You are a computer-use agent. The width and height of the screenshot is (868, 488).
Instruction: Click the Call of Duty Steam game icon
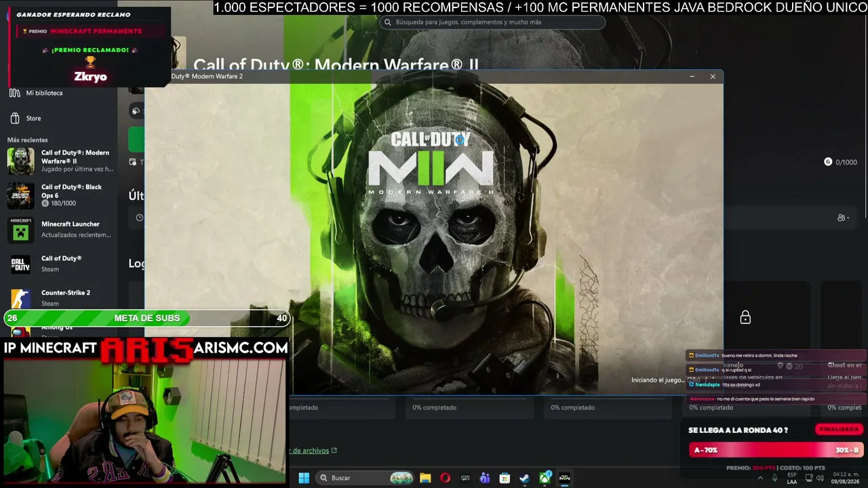[x=20, y=264]
